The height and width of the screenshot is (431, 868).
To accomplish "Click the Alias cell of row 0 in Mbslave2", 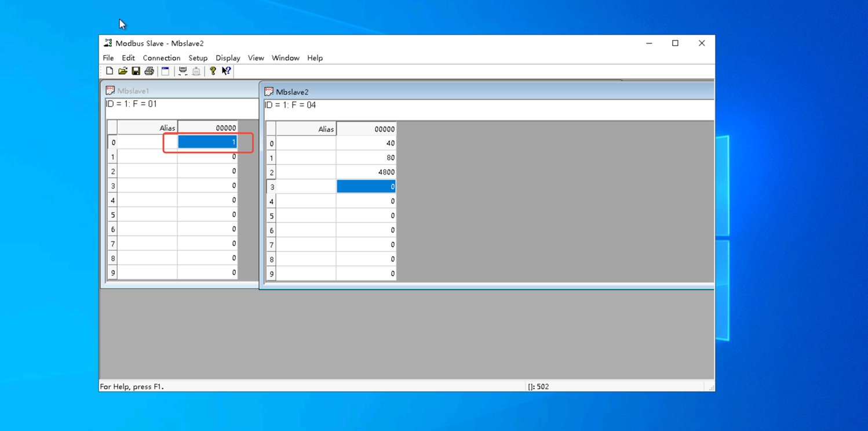I will pos(306,143).
